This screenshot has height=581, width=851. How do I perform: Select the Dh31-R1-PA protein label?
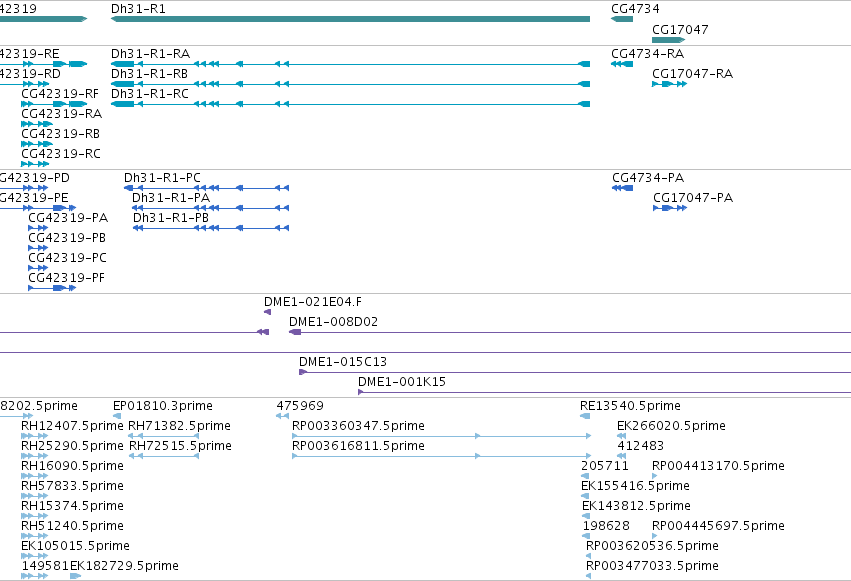pos(171,198)
